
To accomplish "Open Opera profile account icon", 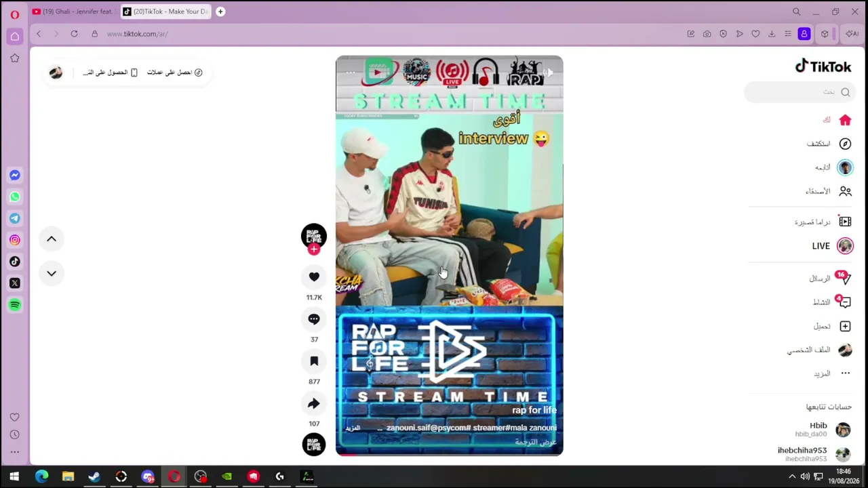I will [804, 34].
